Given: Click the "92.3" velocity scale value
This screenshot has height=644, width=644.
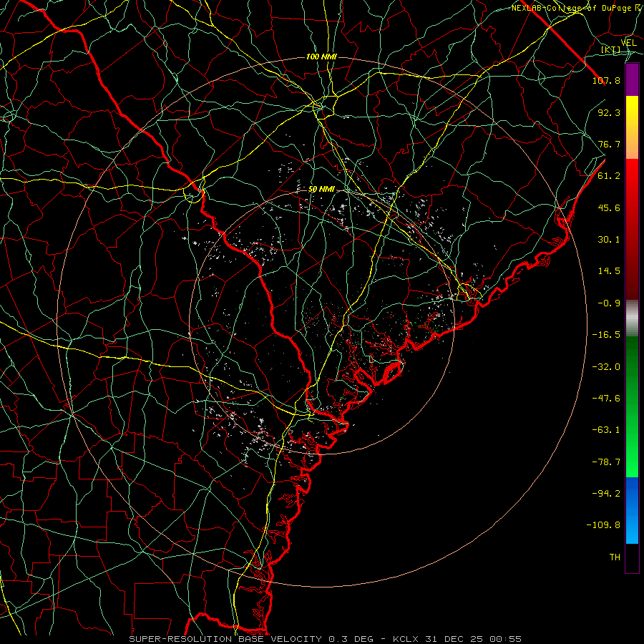Looking at the screenshot, I should pyautogui.click(x=609, y=112).
